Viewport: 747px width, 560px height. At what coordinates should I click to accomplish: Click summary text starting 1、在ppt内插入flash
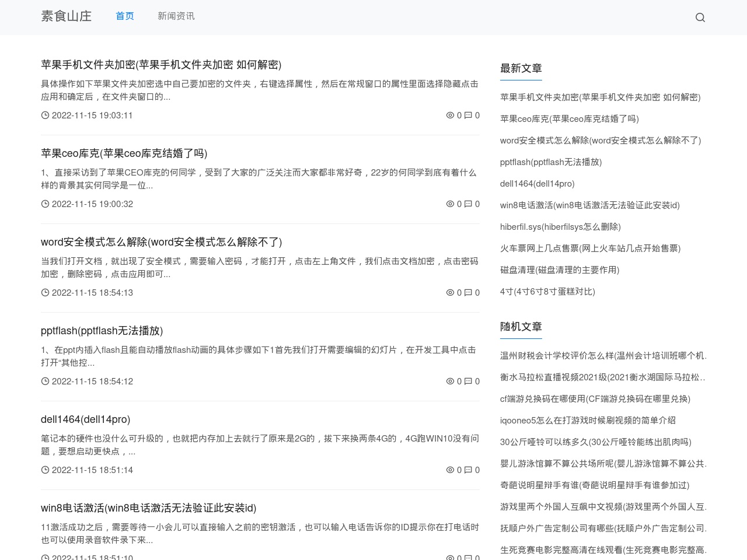click(x=259, y=356)
